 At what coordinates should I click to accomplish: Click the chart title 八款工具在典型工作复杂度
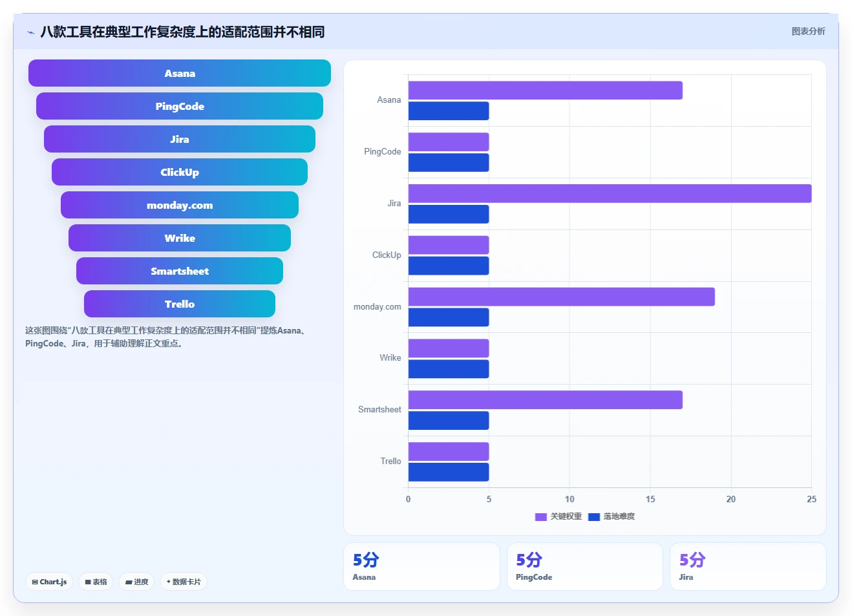point(182,32)
